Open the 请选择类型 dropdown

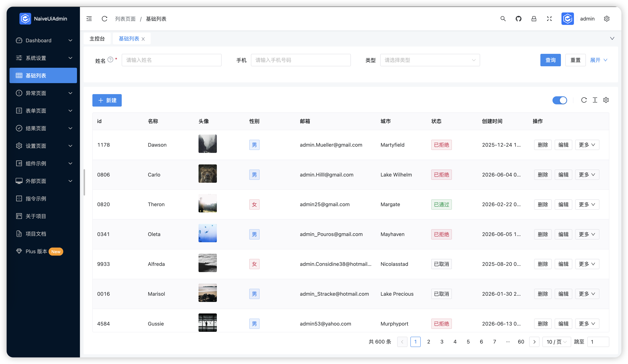[430, 60]
